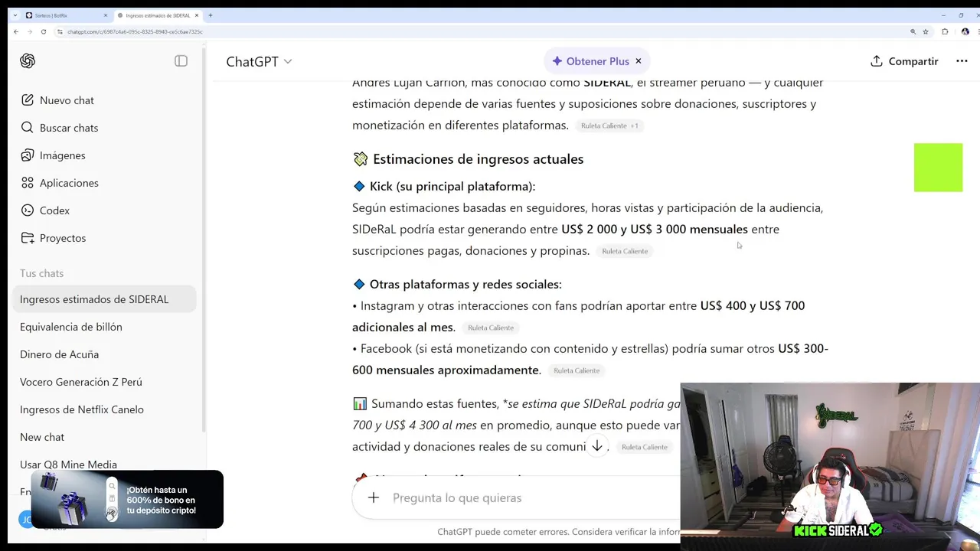Open the Ruleta Caliente +1 source chip
The height and width of the screenshot is (551, 980).
609,126
